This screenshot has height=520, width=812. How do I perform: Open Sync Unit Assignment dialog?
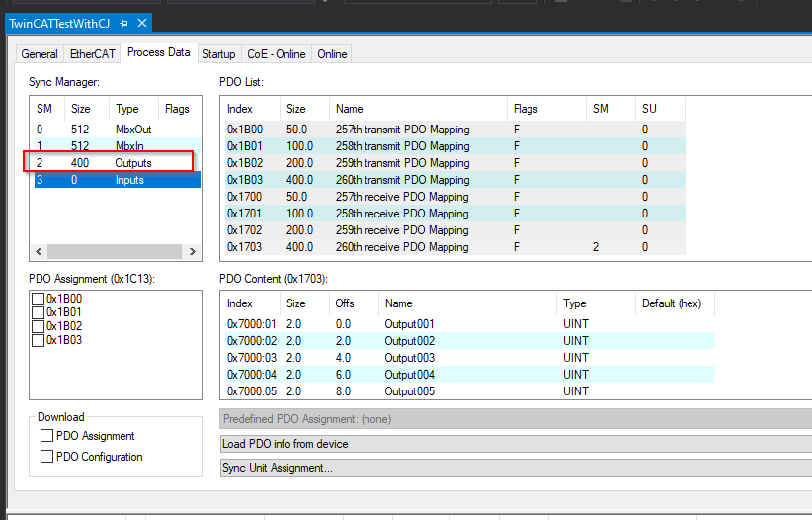pos(516,468)
